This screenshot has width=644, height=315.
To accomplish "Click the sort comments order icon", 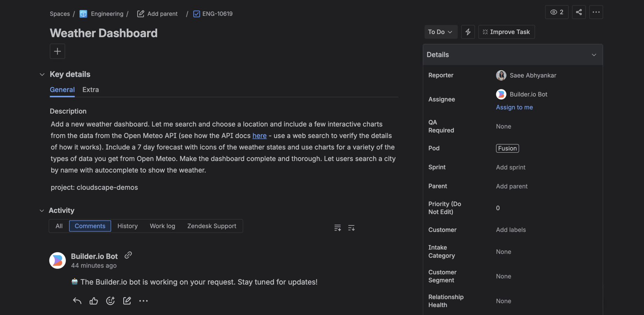I will click(x=351, y=227).
